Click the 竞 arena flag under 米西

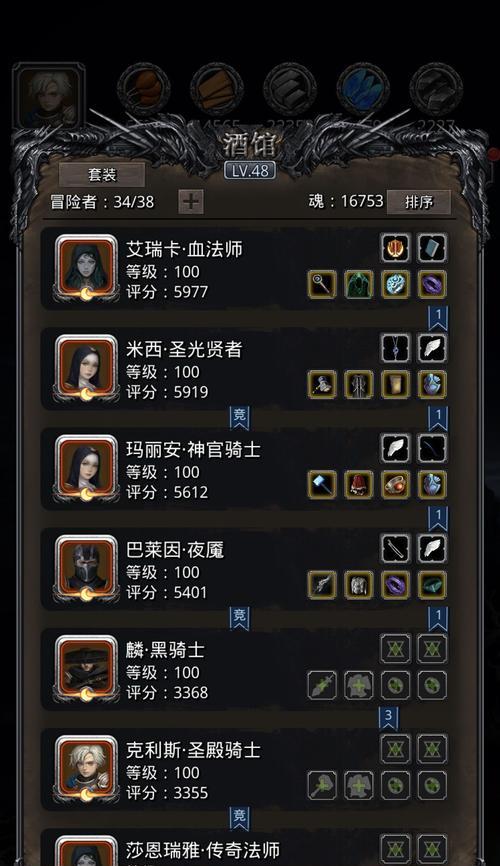pyautogui.click(x=239, y=418)
